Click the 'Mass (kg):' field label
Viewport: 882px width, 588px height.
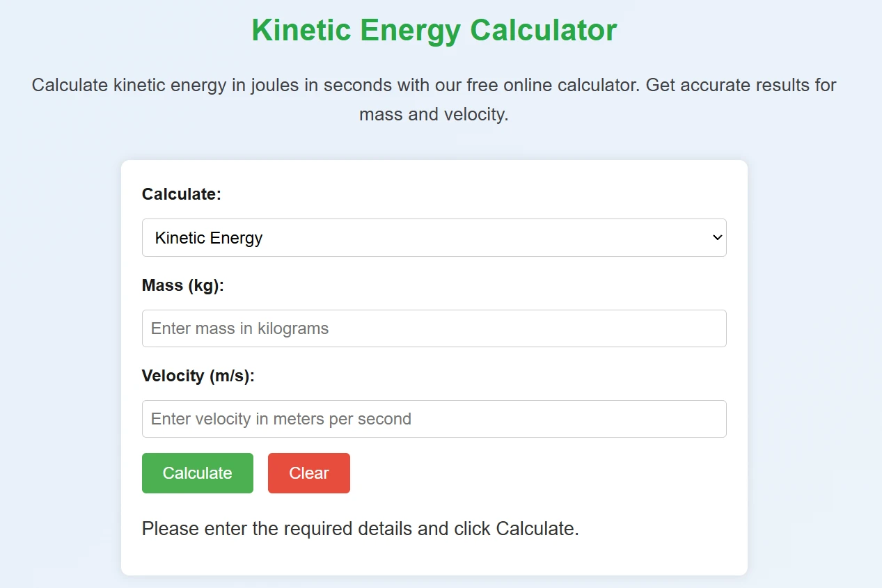coord(183,285)
